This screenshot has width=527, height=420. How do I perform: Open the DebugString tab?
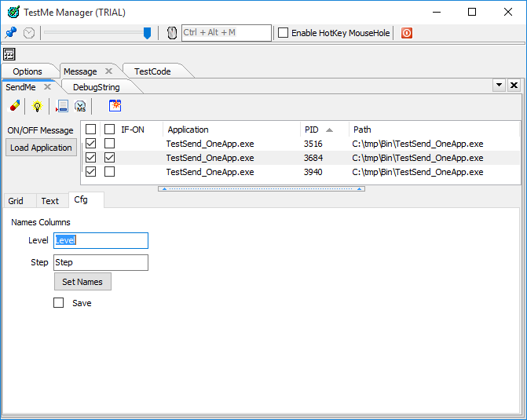tap(97, 87)
